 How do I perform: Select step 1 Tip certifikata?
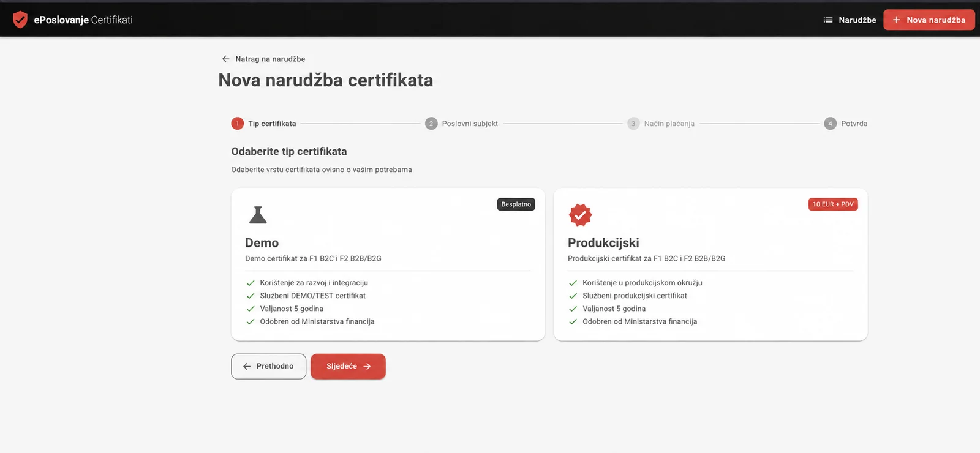(x=263, y=124)
